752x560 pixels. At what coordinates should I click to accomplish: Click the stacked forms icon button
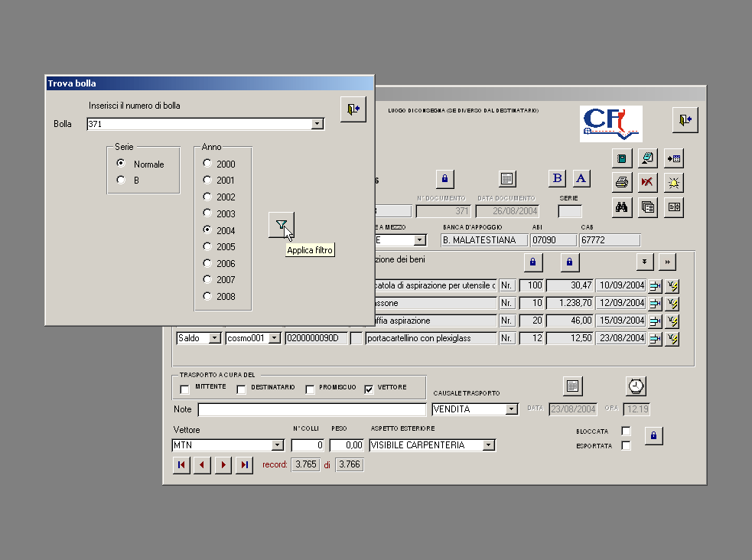(x=647, y=207)
